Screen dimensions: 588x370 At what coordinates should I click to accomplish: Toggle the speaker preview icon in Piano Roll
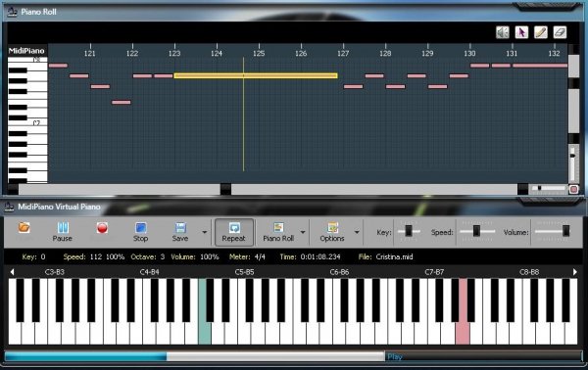[x=503, y=32]
